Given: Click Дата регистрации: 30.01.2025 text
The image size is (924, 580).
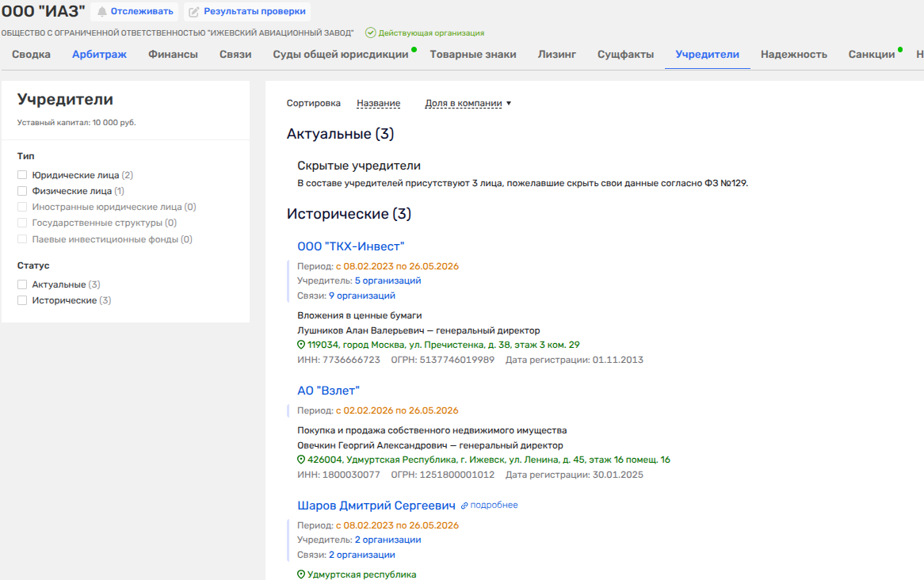Looking at the screenshot, I should [x=575, y=475].
